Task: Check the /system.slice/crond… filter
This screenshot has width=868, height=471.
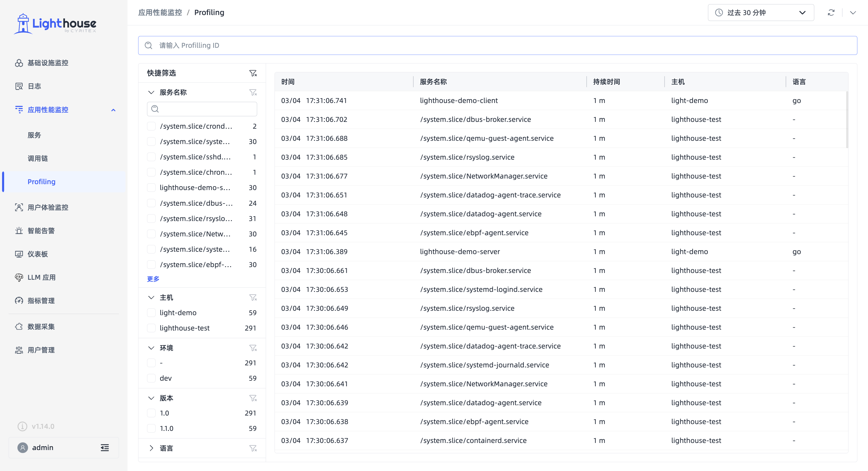Action: point(151,126)
